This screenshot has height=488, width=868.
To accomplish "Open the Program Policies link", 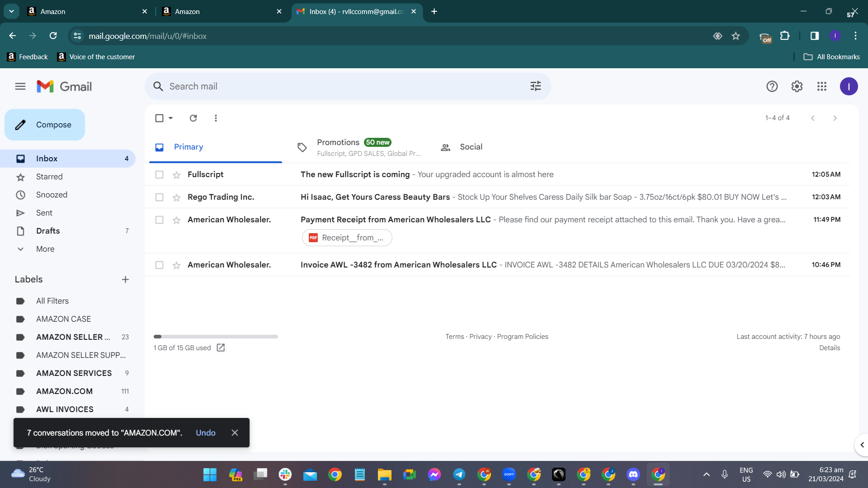I will (x=523, y=337).
